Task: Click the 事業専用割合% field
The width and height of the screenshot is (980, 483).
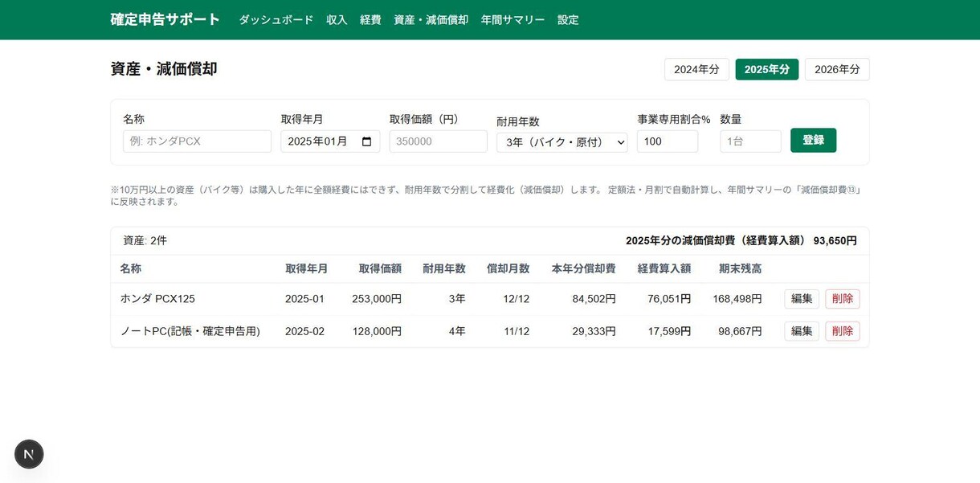Action: [x=668, y=141]
